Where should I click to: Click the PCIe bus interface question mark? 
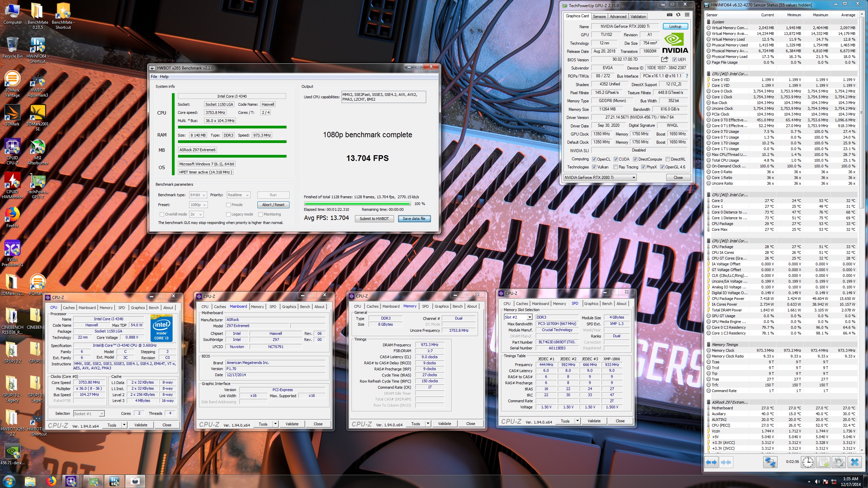click(x=687, y=76)
